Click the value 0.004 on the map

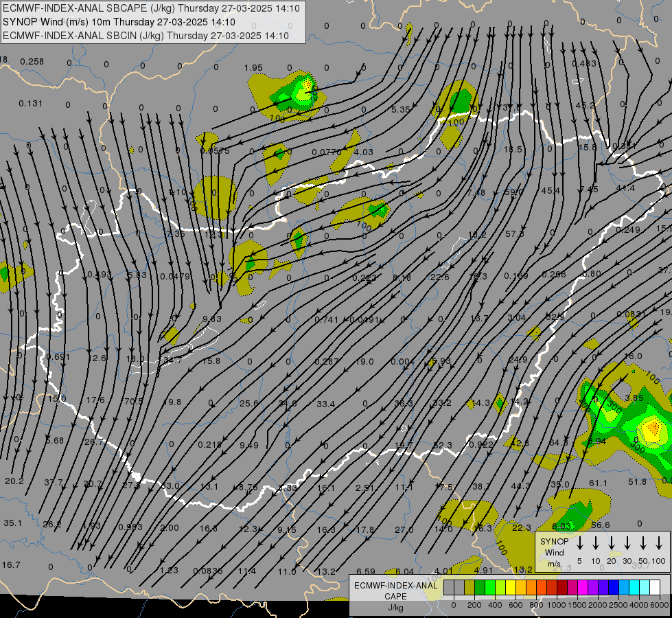(402, 362)
